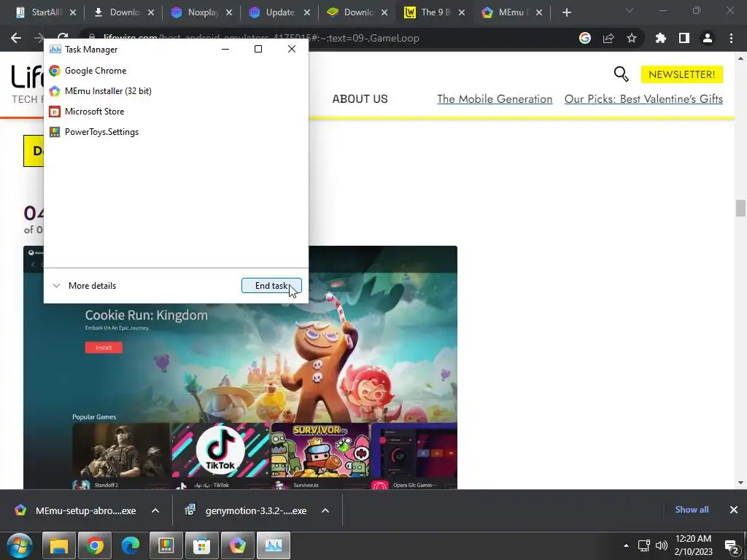The width and height of the screenshot is (747, 560).
Task: Open new tab with plus button
Action: click(566, 12)
